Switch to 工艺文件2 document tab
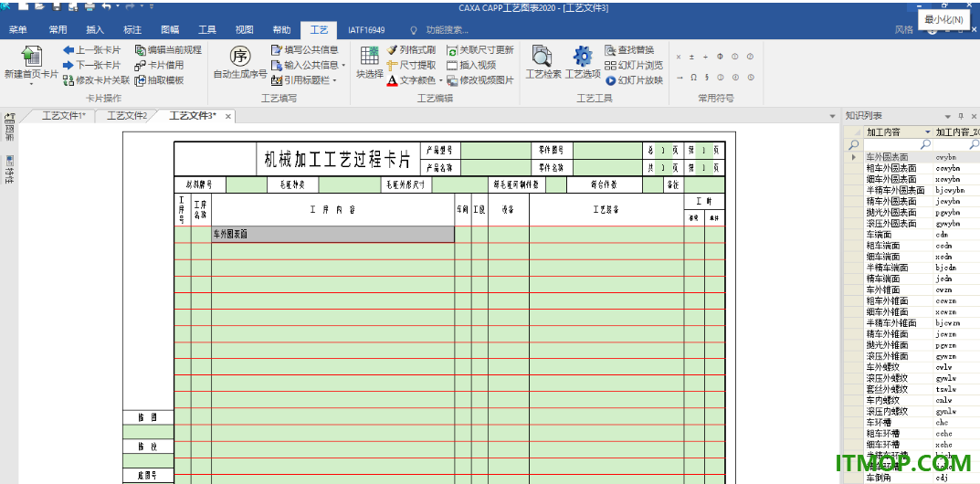Screen dimensions: 980x484 click(127, 116)
